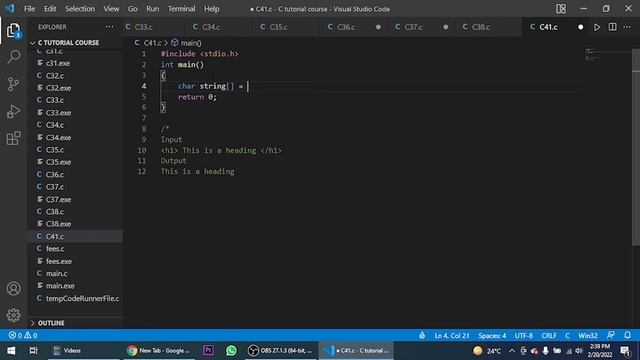Open the Run menu
Viewport: 640px width, 360px height.
[x=153, y=9]
